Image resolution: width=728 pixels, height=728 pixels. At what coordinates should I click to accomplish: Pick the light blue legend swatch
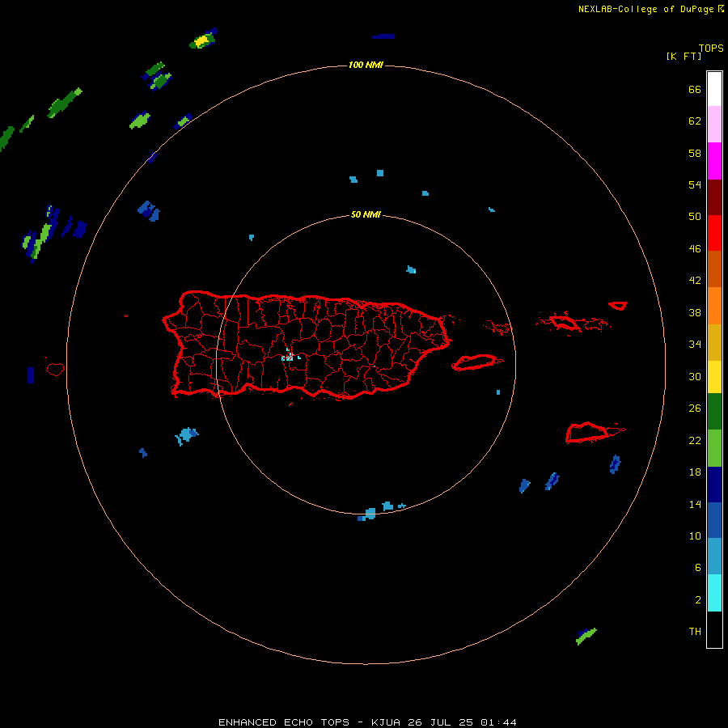[x=714, y=557]
